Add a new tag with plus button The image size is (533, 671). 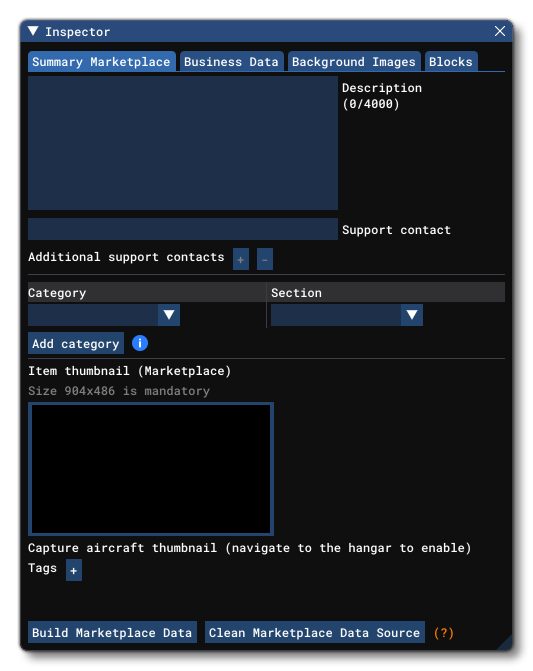74,570
